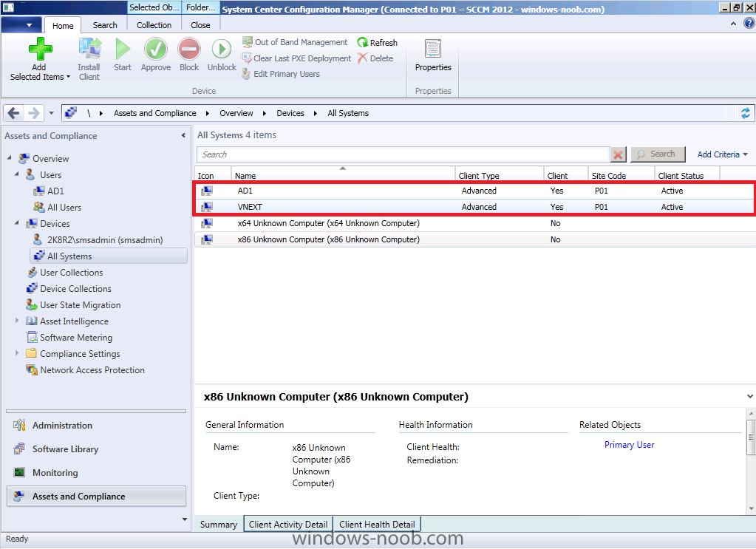Screen dimensions: 756x549
Task: Refresh the device list from ribbon
Action: point(378,42)
